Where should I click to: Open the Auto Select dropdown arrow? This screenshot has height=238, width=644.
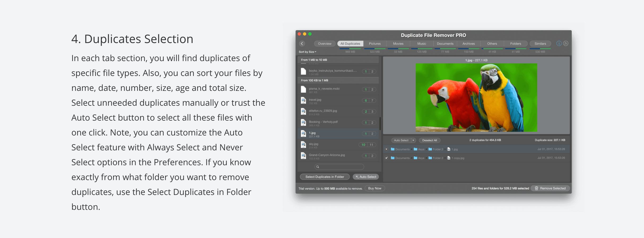point(413,140)
